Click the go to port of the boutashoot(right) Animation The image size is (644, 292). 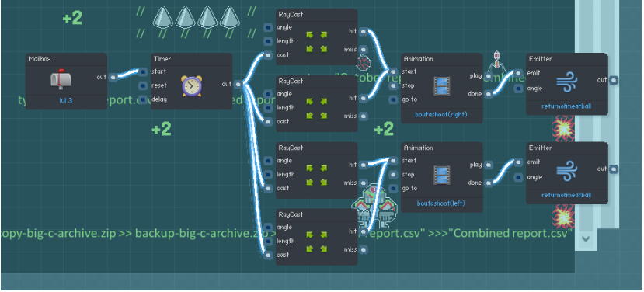(394, 99)
